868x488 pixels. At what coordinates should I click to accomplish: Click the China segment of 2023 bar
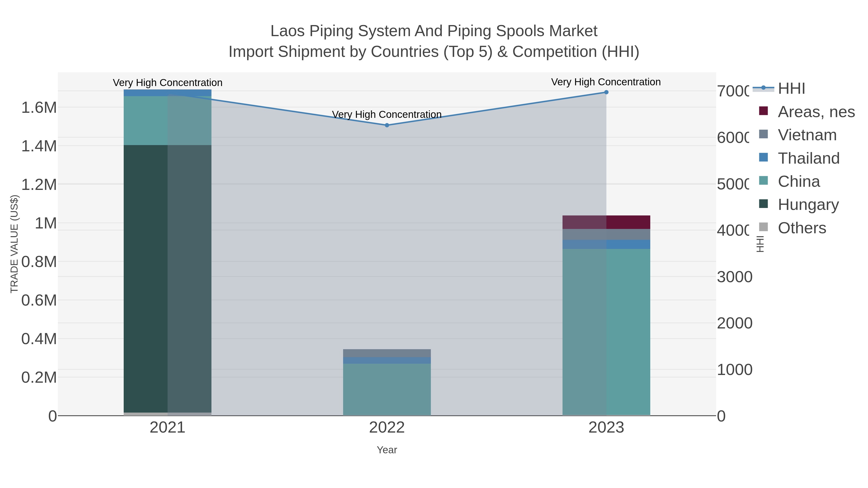pos(606,332)
